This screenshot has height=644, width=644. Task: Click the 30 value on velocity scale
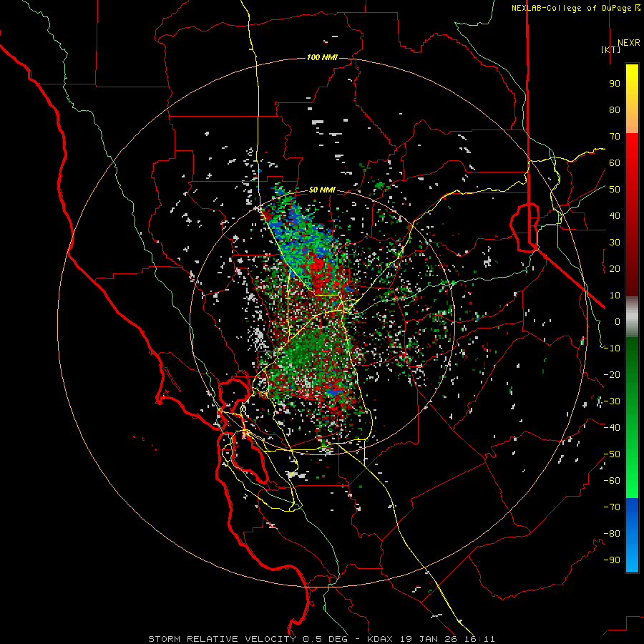[615, 243]
